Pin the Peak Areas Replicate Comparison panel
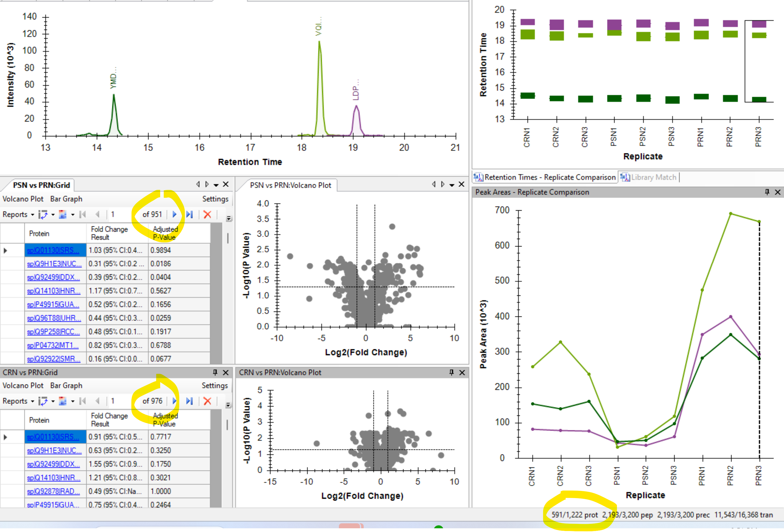This screenshot has height=532, width=784. click(767, 192)
